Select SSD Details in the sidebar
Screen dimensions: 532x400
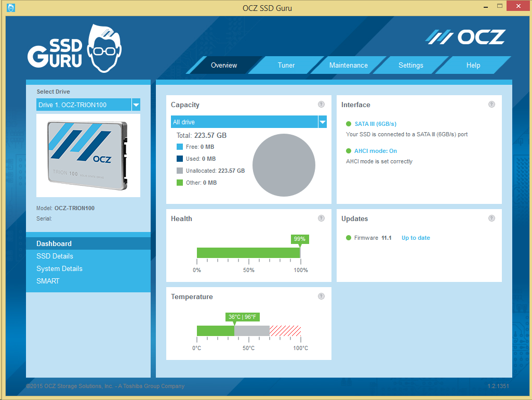pos(55,256)
